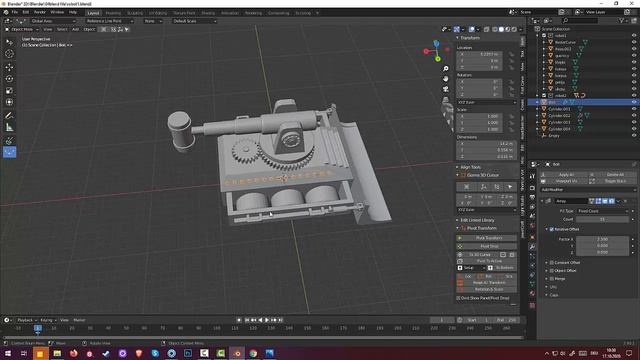Click File Explorer icon in taskbar
The width and height of the screenshot is (640, 360).
57,353
